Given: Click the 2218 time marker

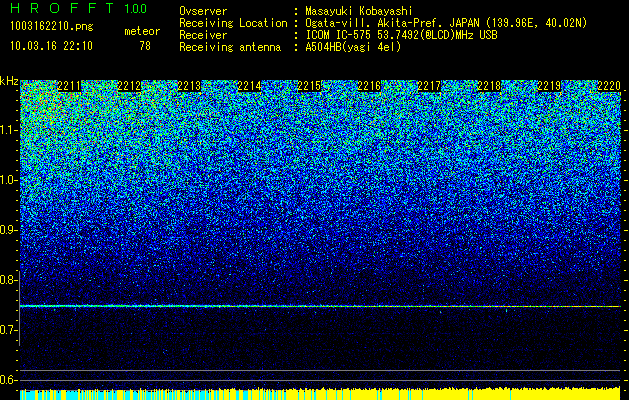Looking at the screenshot, I should 489,86.
